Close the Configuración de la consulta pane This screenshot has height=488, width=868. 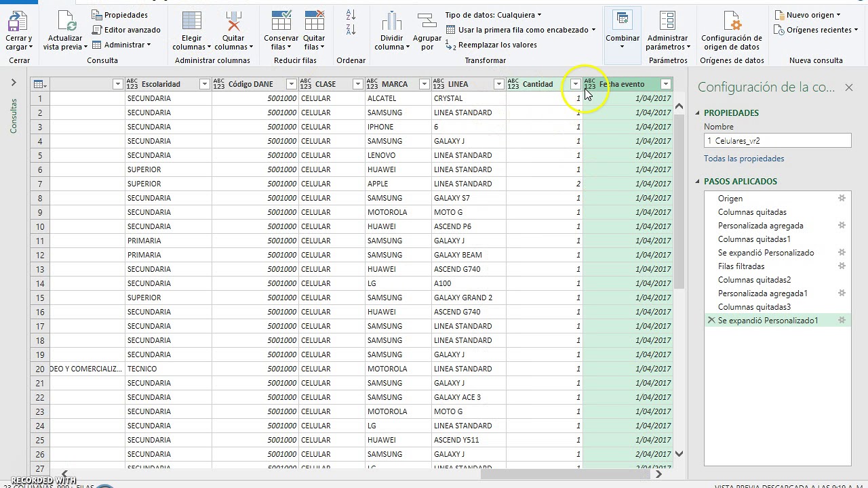[x=848, y=87]
